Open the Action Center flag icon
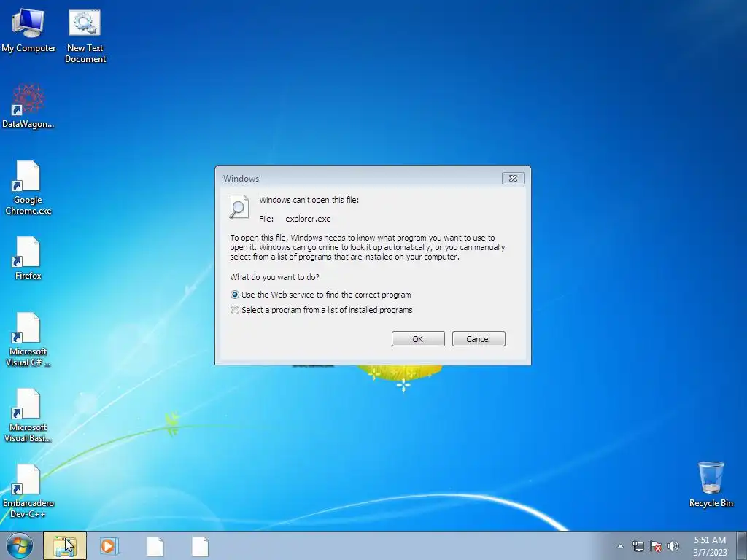 point(656,546)
